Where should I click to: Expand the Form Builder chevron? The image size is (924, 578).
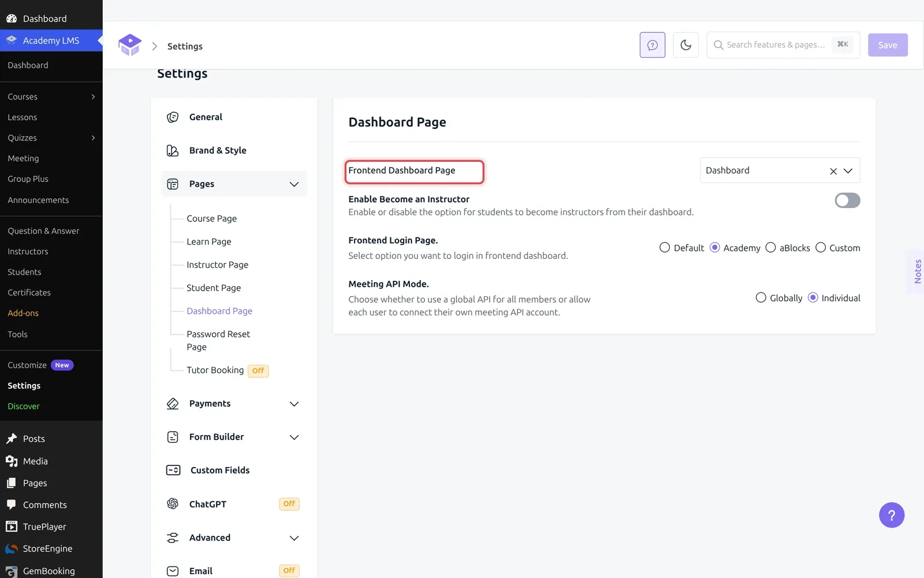point(294,438)
